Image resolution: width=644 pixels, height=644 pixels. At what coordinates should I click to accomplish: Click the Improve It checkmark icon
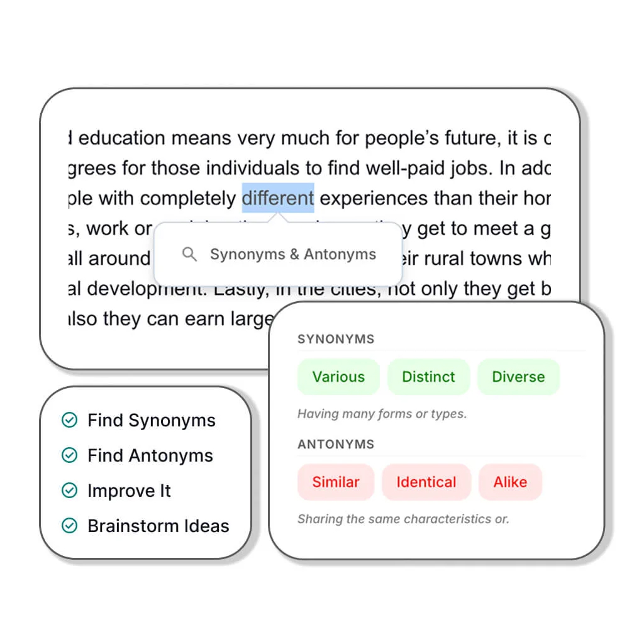pos(69,490)
